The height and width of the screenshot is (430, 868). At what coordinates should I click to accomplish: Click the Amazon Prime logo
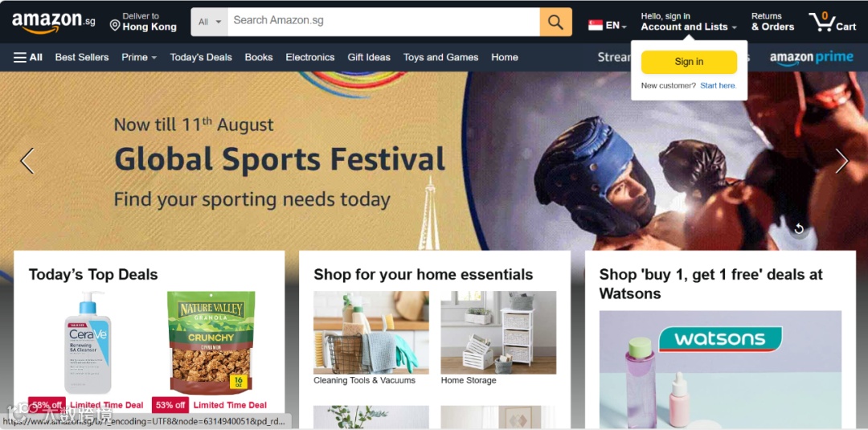click(x=812, y=58)
